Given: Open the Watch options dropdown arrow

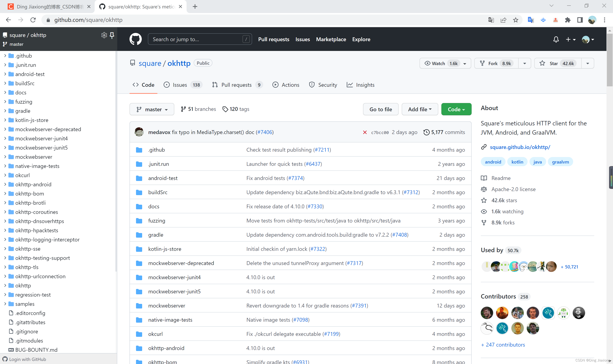Looking at the screenshot, I should (x=465, y=64).
